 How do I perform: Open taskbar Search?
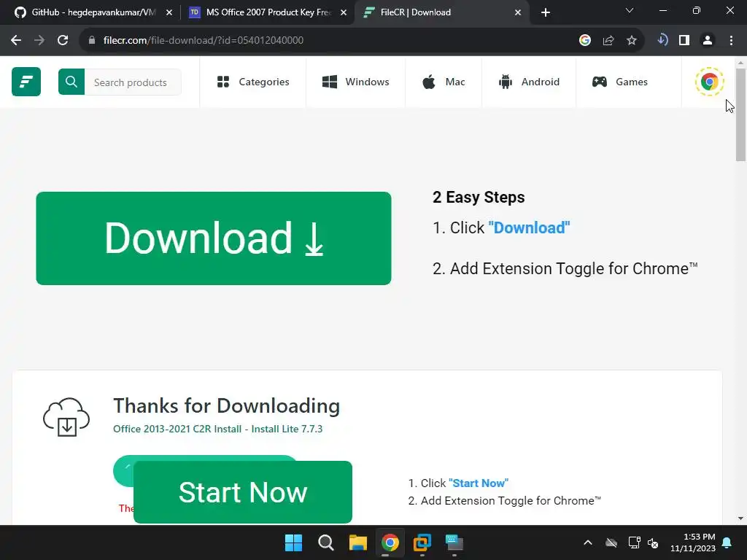pos(326,542)
